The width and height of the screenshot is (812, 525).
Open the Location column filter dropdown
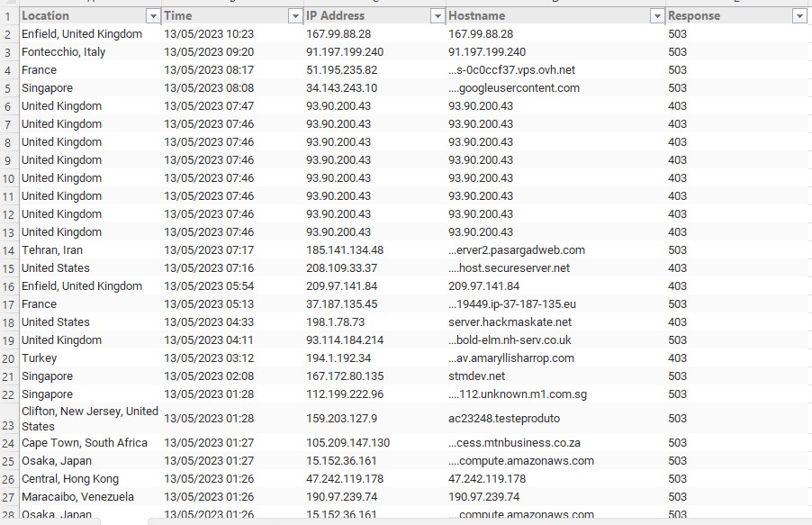tap(152, 16)
